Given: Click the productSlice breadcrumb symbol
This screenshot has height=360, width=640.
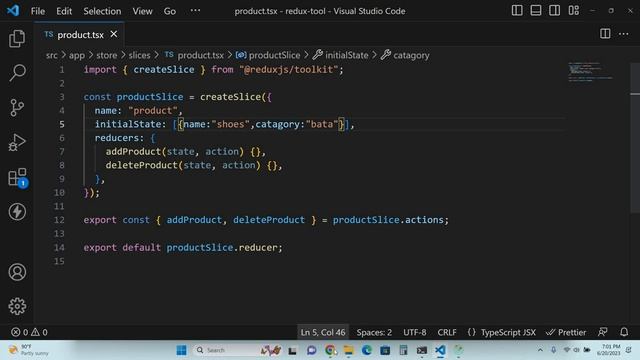Looking at the screenshot, I should (268, 55).
